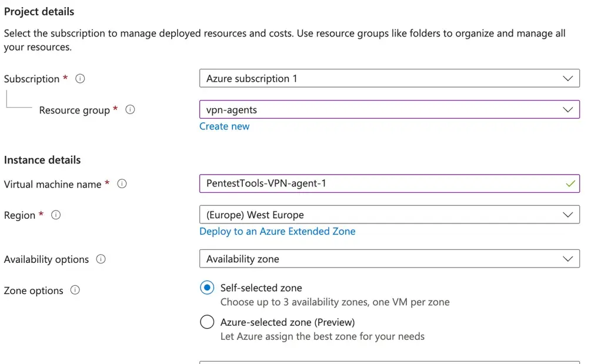Click the Create new resource group link

point(224,126)
